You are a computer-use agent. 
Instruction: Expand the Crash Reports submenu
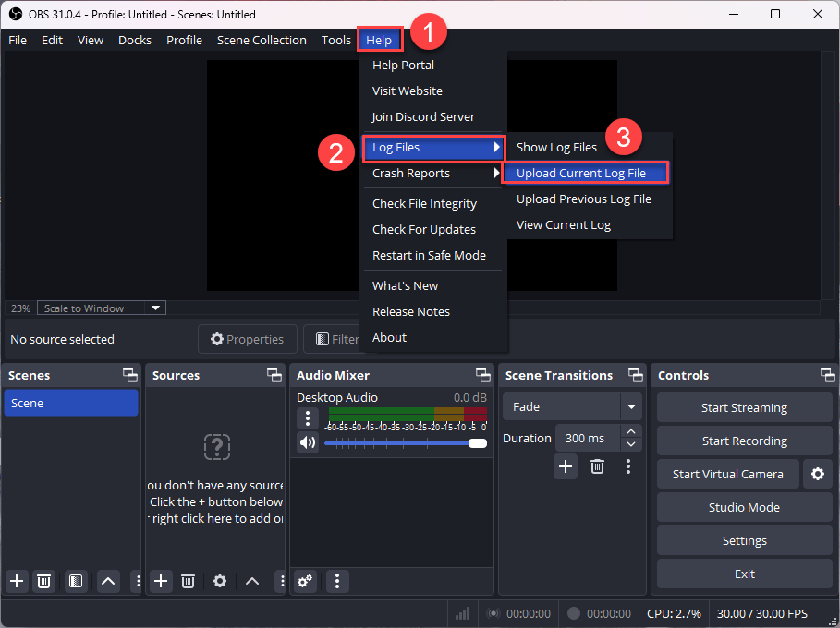point(432,174)
